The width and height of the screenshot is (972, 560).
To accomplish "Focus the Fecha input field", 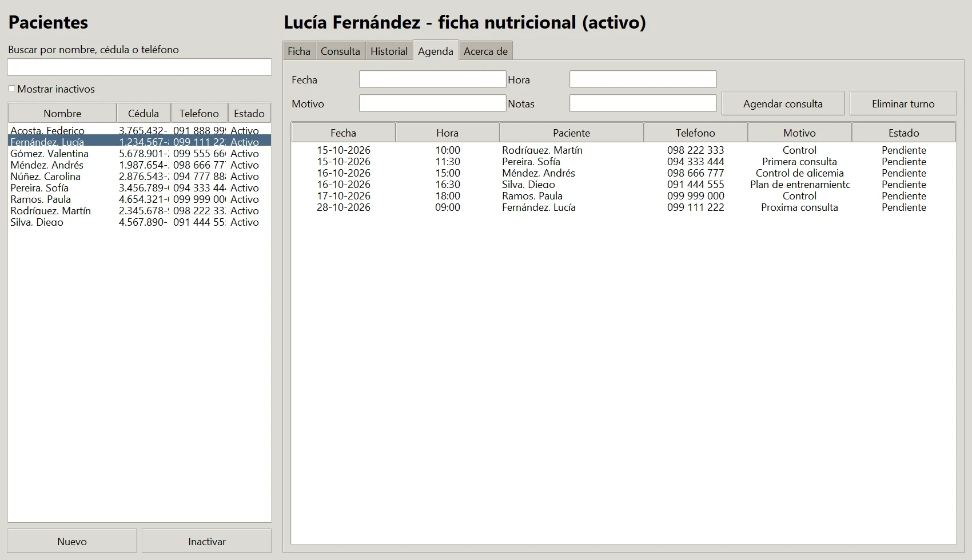I will point(432,79).
